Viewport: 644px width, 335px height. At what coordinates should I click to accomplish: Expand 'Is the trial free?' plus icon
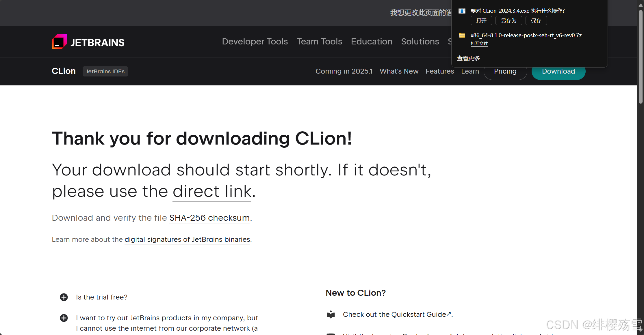[64, 297]
